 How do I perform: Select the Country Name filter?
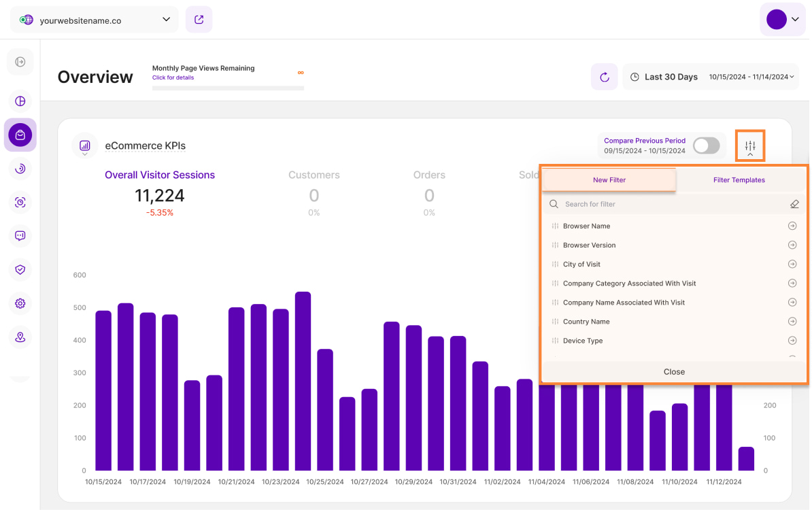(586, 322)
